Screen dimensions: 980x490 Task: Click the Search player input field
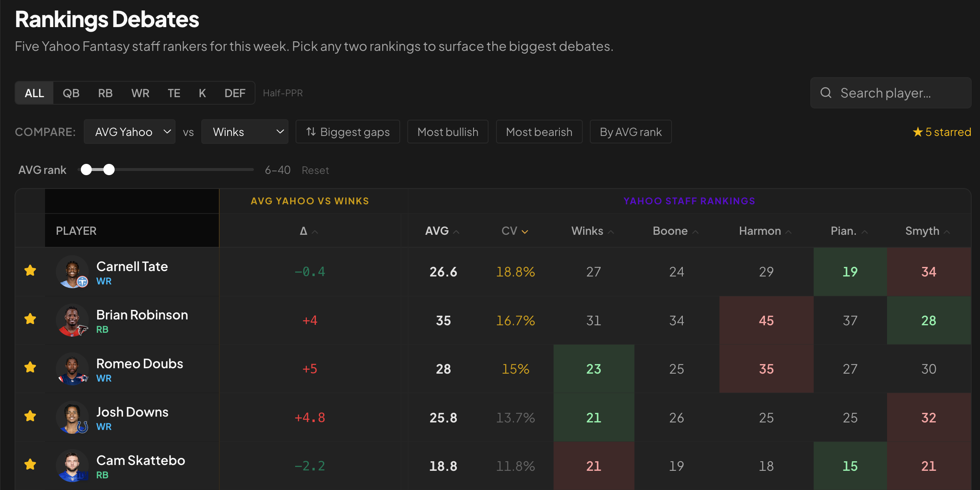click(891, 93)
